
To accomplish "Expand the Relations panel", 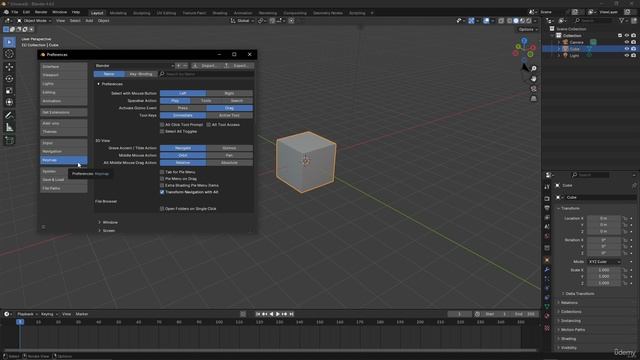I will point(569,303).
